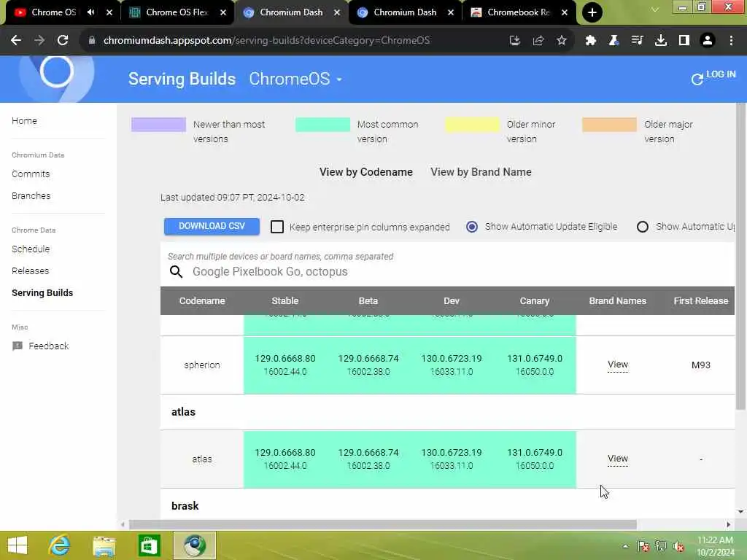Viewport: 747px width, 560px height.
Task: Open Windows Store from taskbar
Action: click(149, 545)
